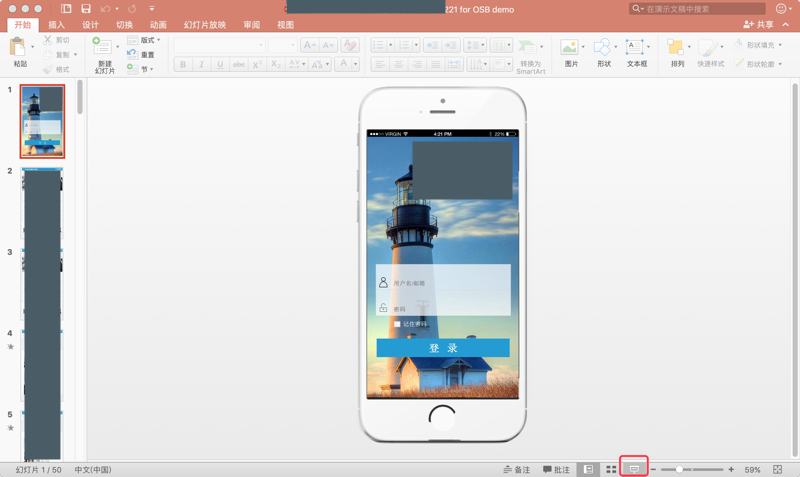This screenshot has height=477, width=800.
Task: Open the Shapes (形状) gallery icon
Action: [603, 48]
